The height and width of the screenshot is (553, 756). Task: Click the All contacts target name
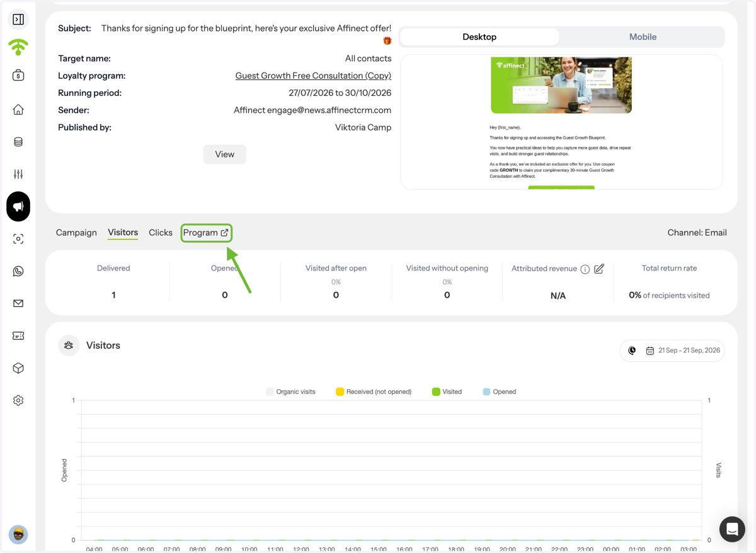[368, 59]
